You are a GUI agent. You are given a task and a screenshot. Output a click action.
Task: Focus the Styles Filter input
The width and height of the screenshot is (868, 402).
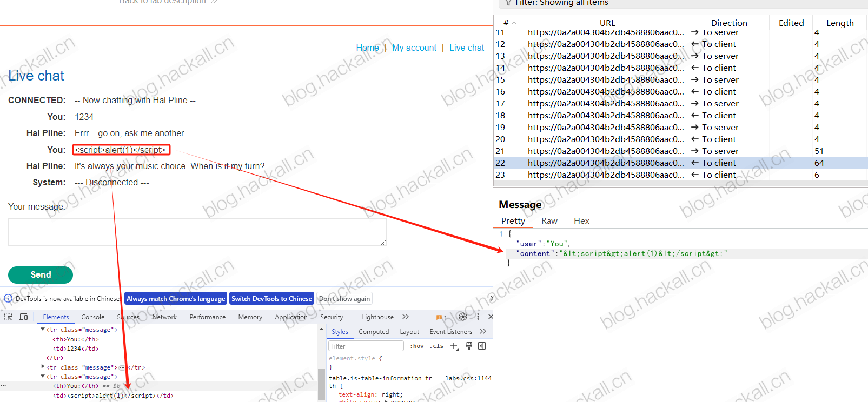[366, 346]
